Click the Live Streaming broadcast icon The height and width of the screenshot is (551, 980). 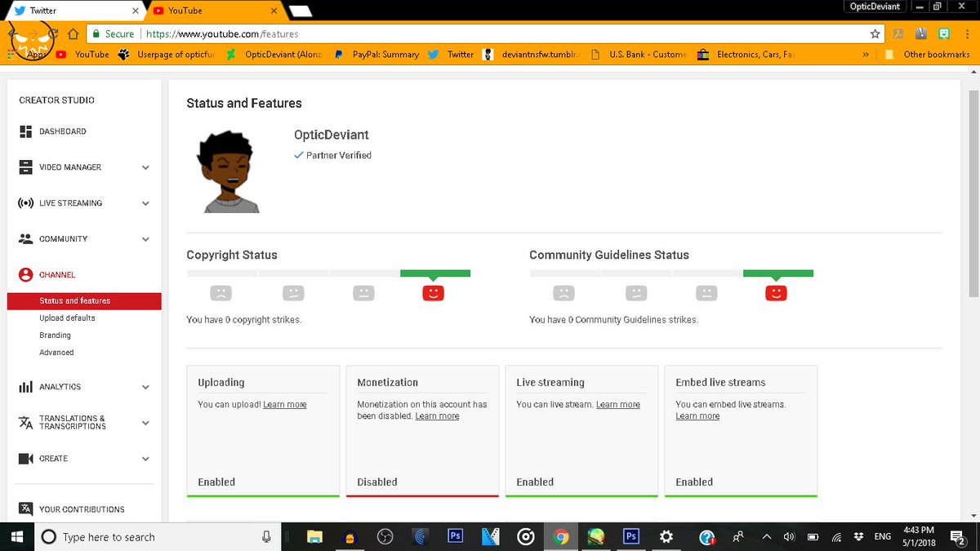pyautogui.click(x=25, y=202)
